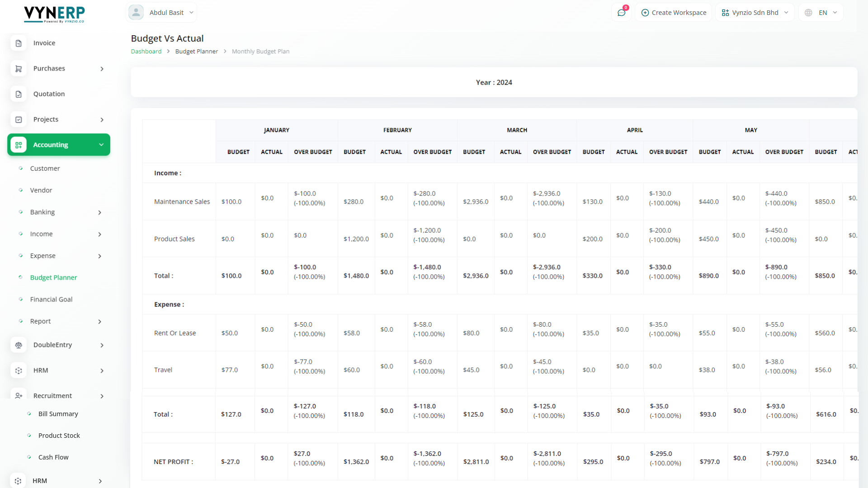Open the Customer menu item
The width and height of the screenshot is (868, 488).
45,169
